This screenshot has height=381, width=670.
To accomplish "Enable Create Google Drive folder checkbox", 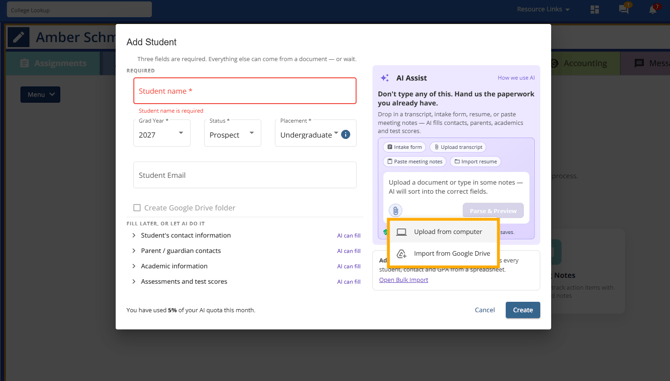I will click(137, 208).
